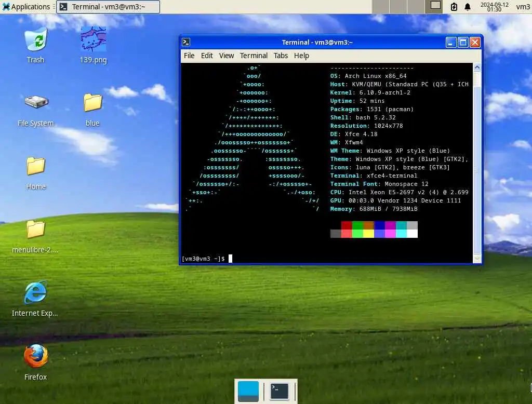Click the 'Terminal: xfce4-terminal' line
Viewport: 532px width, 404px height.
point(374,176)
